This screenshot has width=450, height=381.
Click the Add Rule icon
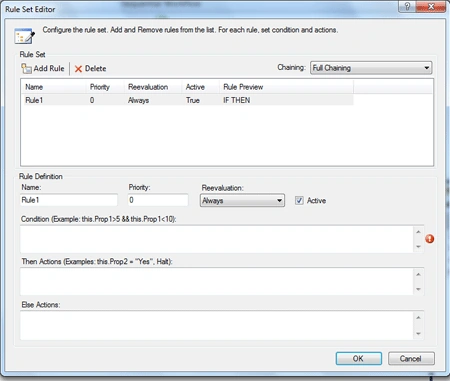26,68
